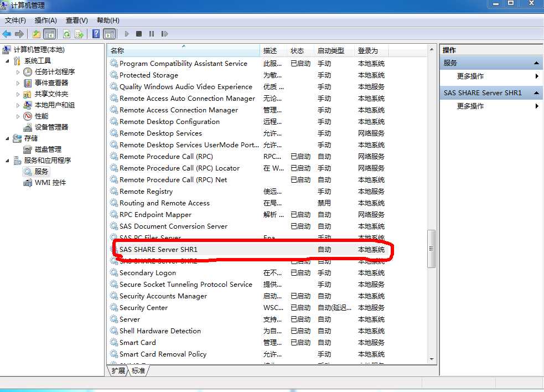This screenshot has width=544, height=392.
Task: Click the services list scrollbar thumb
Action: 431,249
